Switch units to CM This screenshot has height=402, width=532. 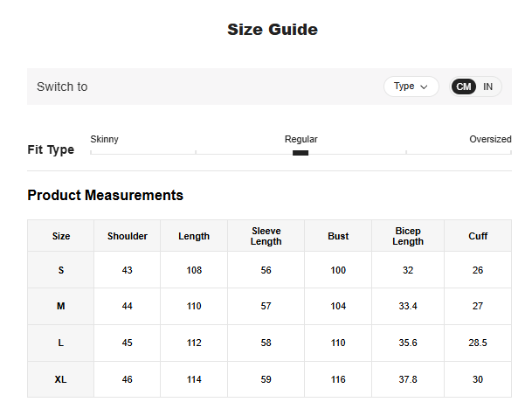tap(464, 87)
